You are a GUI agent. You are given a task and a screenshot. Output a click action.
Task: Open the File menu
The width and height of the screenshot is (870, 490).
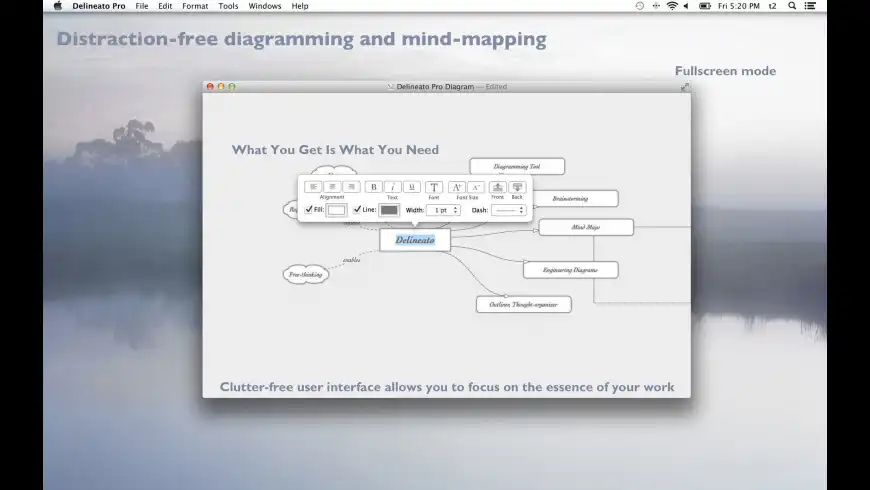tap(142, 6)
